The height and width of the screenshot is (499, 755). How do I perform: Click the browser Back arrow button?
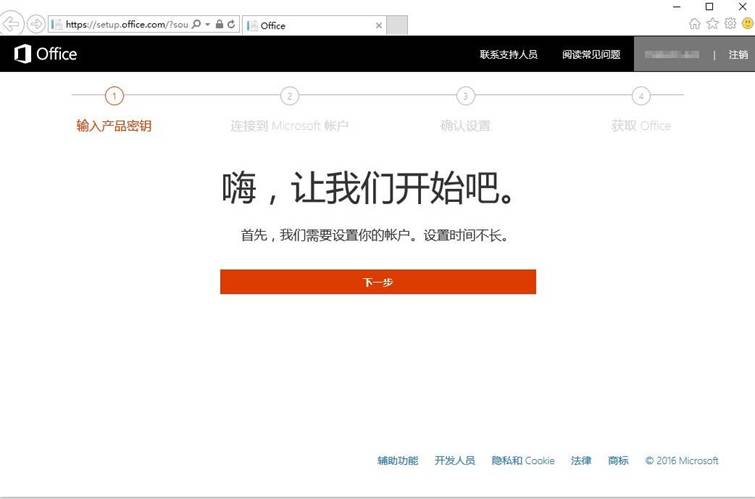click(12, 24)
